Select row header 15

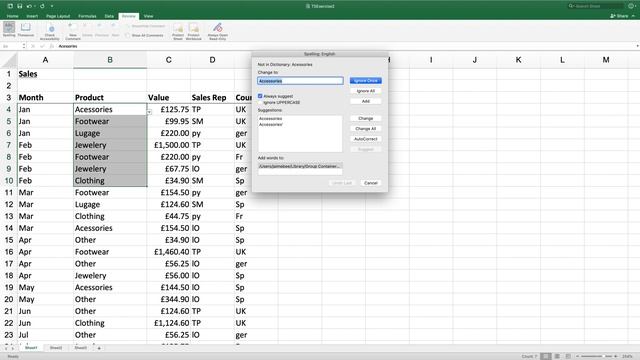pos(9,240)
